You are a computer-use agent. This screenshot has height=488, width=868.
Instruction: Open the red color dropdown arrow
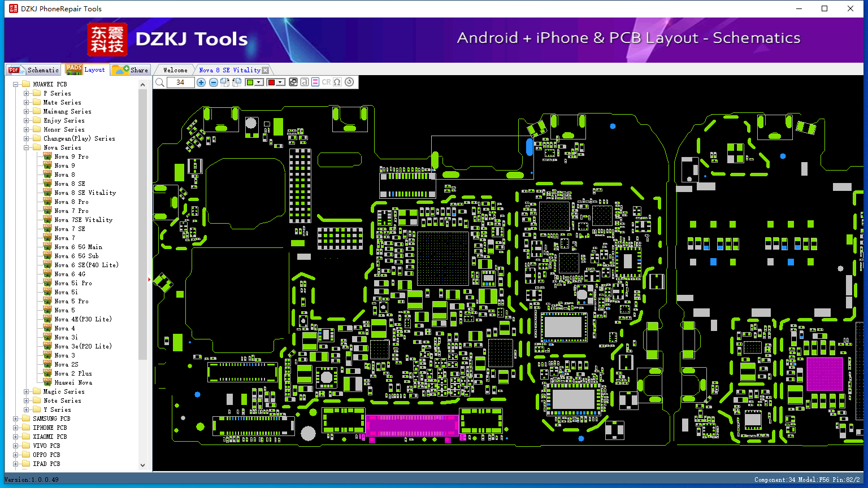pyautogui.click(x=280, y=82)
